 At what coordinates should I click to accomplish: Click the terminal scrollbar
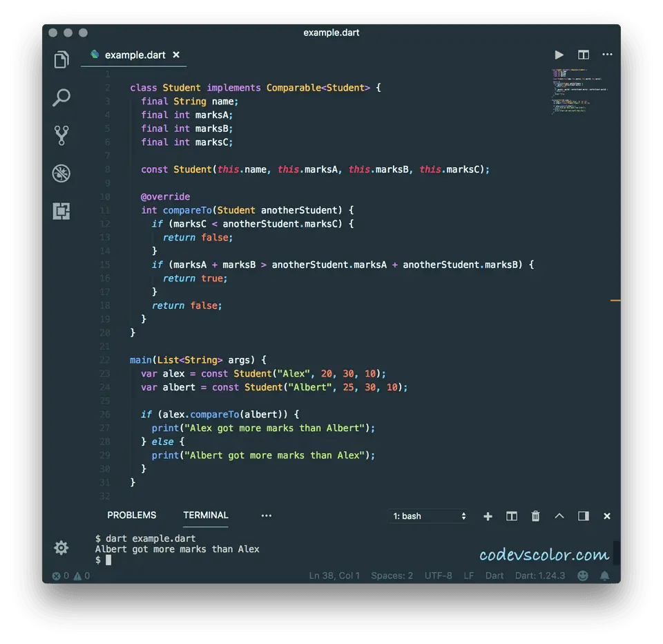617,552
